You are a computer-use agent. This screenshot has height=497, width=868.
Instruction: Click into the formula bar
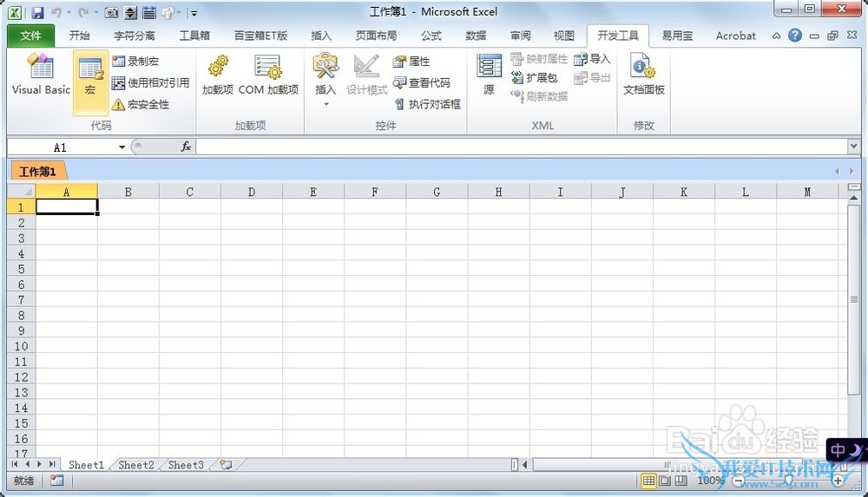(522, 147)
